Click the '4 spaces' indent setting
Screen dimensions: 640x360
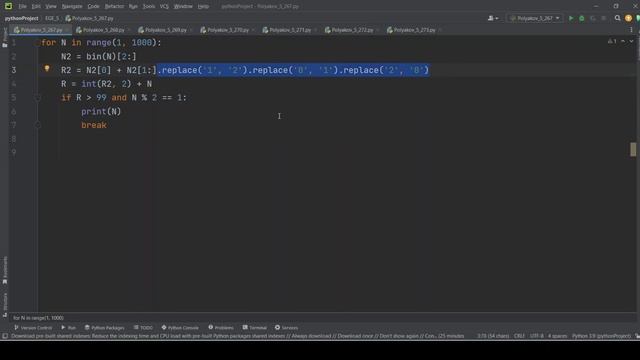click(558, 336)
